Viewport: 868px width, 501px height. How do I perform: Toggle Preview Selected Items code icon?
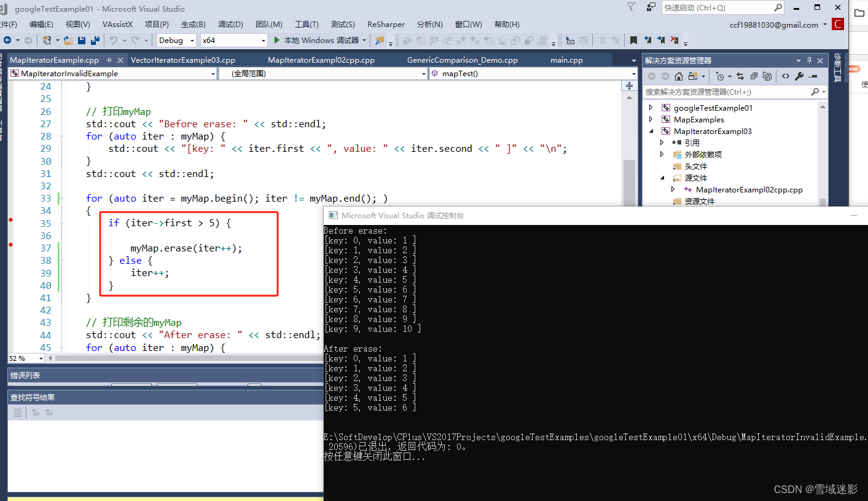coord(786,76)
